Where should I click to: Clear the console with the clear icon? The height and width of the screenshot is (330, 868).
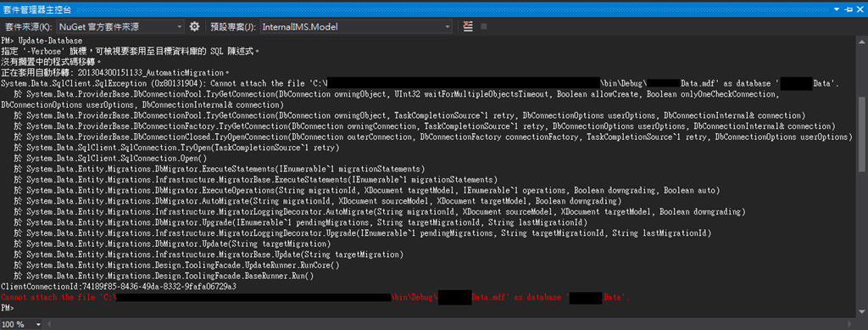pos(468,26)
